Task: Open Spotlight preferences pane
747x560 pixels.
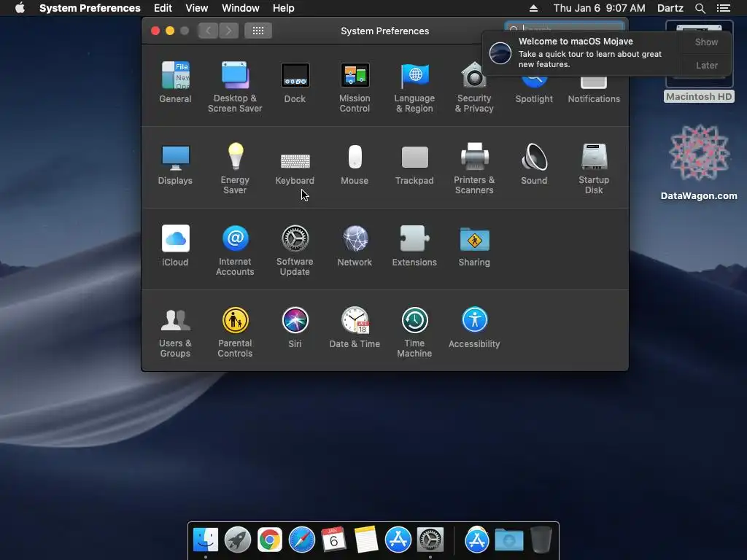Action: click(x=534, y=91)
